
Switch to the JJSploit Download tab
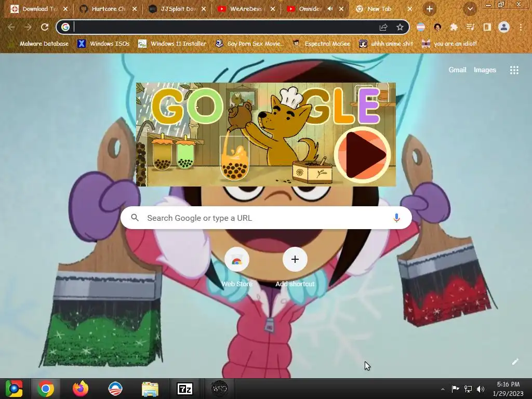[177, 9]
